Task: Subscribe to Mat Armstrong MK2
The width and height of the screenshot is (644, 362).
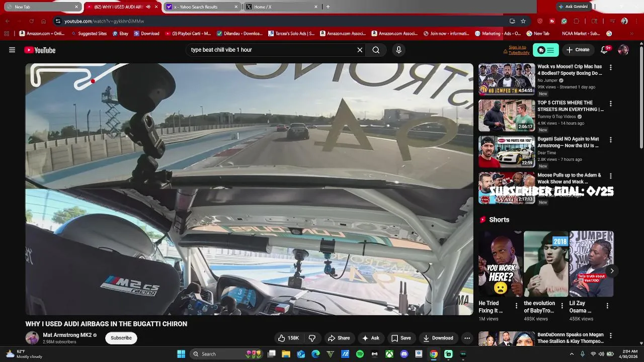Action: [x=121, y=338]
